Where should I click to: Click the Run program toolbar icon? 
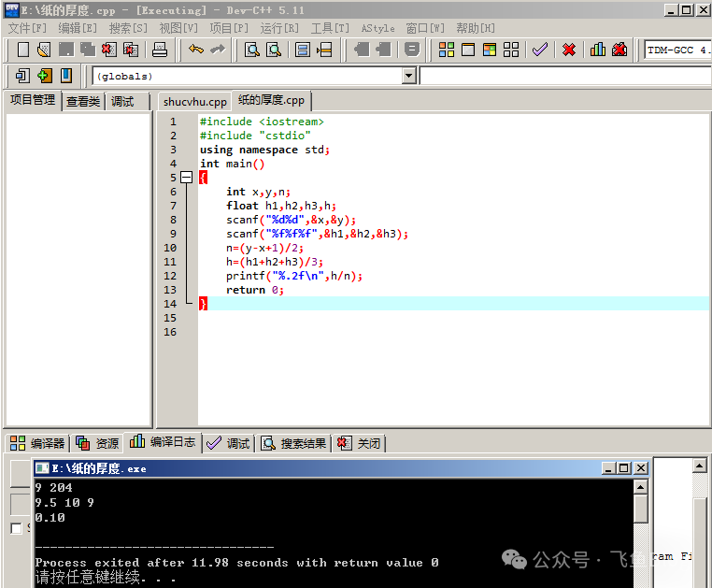click(x=468, y=50)
